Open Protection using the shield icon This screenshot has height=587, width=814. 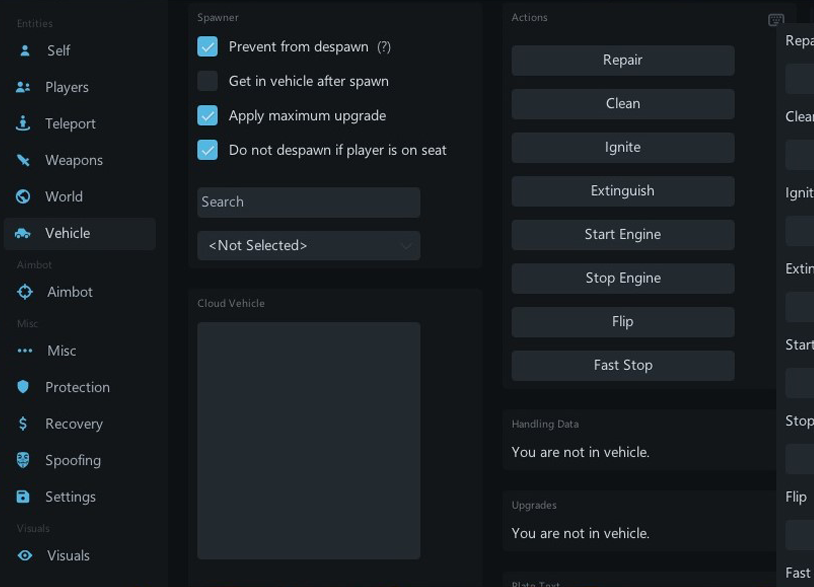tap(23, 387)
